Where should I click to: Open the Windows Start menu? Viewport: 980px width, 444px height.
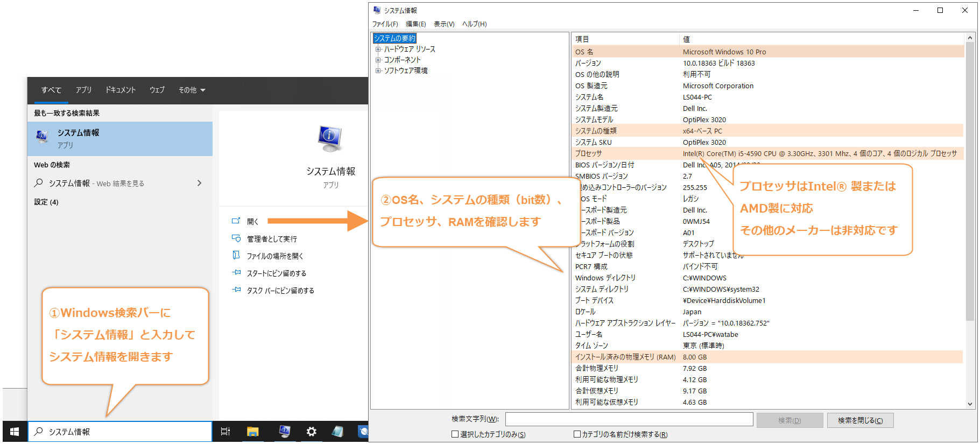click(x=15, y=432)
